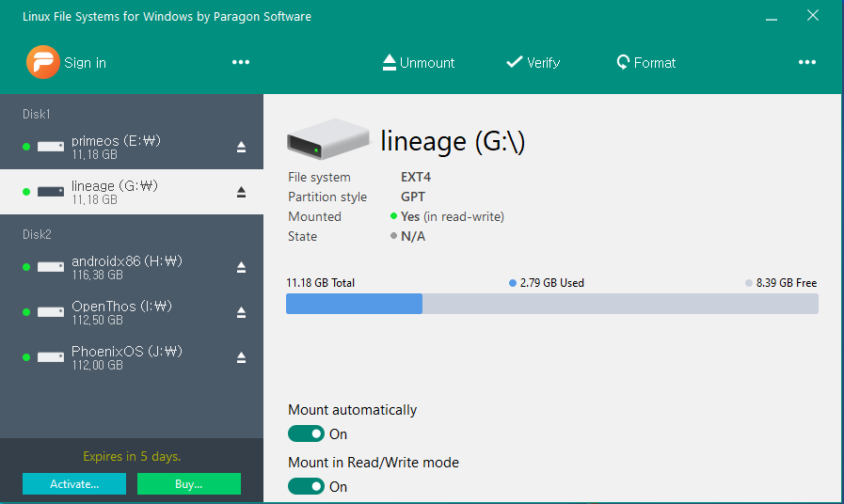Click the Activate... button

click(x=74, y=483)
